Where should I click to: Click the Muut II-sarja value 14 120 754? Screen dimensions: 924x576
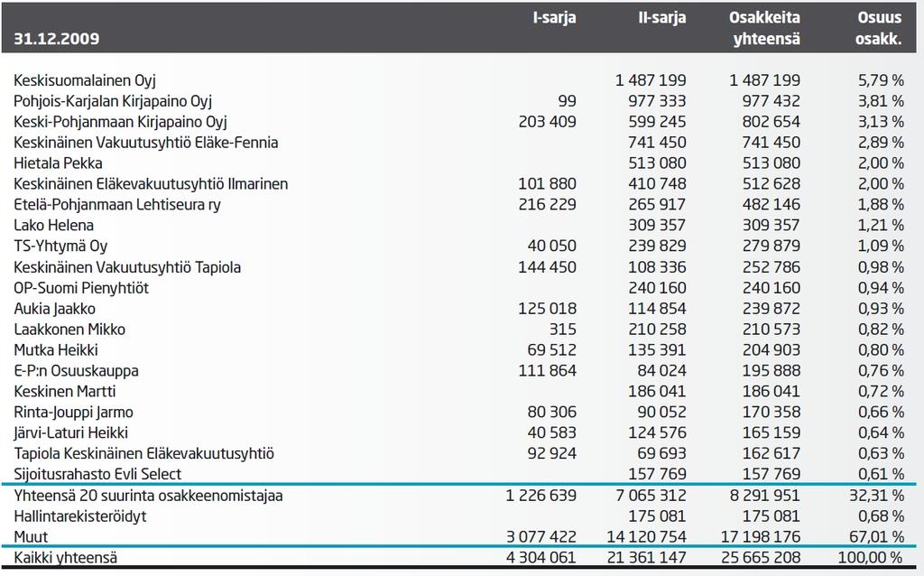(x=646, y=536)
